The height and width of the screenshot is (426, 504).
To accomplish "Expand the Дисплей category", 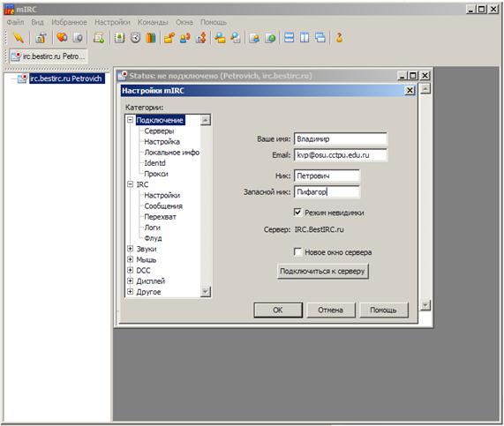I will pyautogui.click(x=130, y=280).
